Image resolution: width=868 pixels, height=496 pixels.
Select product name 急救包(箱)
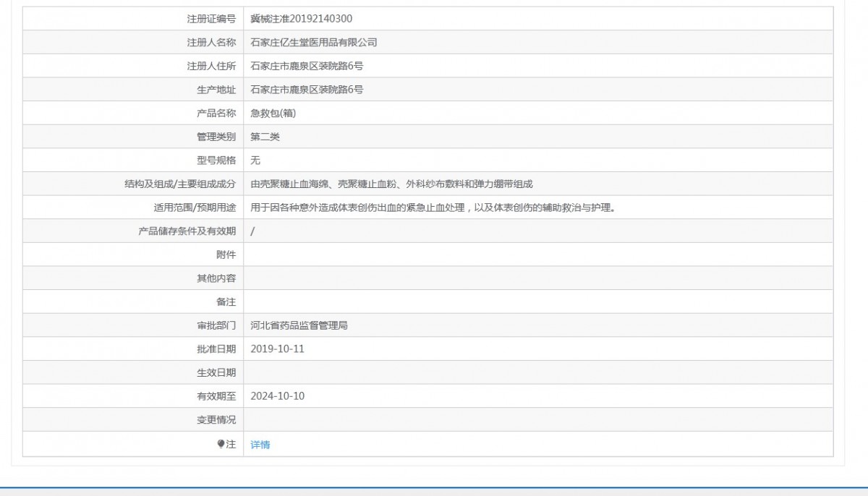point(273,114)
